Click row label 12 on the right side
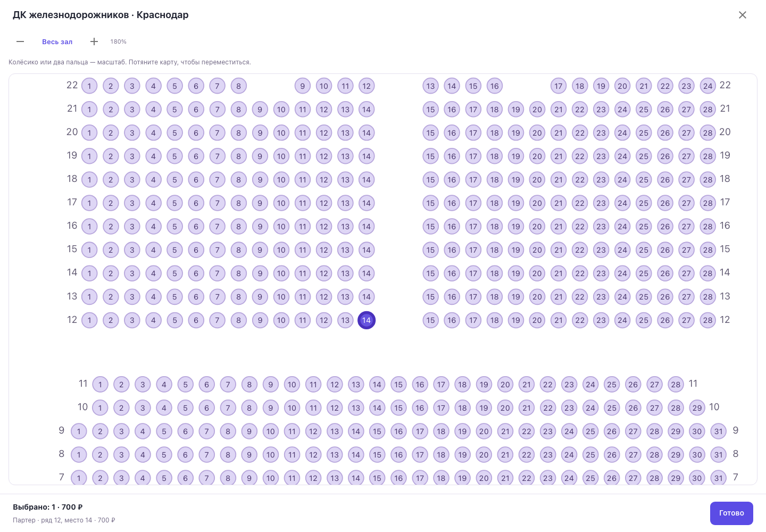 click(x=725, y=320)
